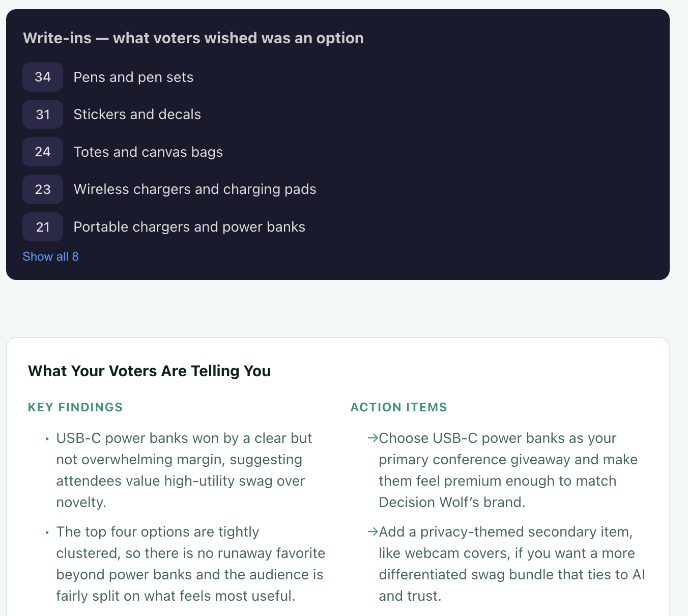Image resolution: width=688 pixels, height=616 pixels.
Task: Switch to the ACTION ITEMS section
Action: coord(398,407)
